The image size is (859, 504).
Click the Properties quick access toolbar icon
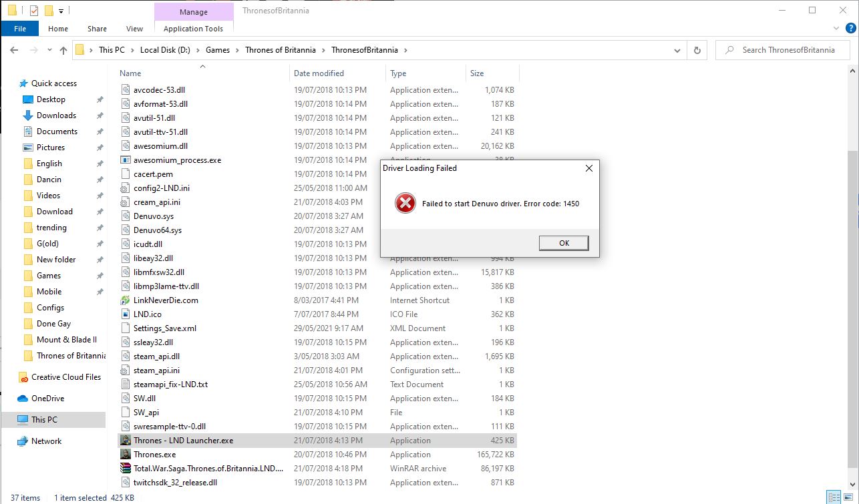(34, 11)
